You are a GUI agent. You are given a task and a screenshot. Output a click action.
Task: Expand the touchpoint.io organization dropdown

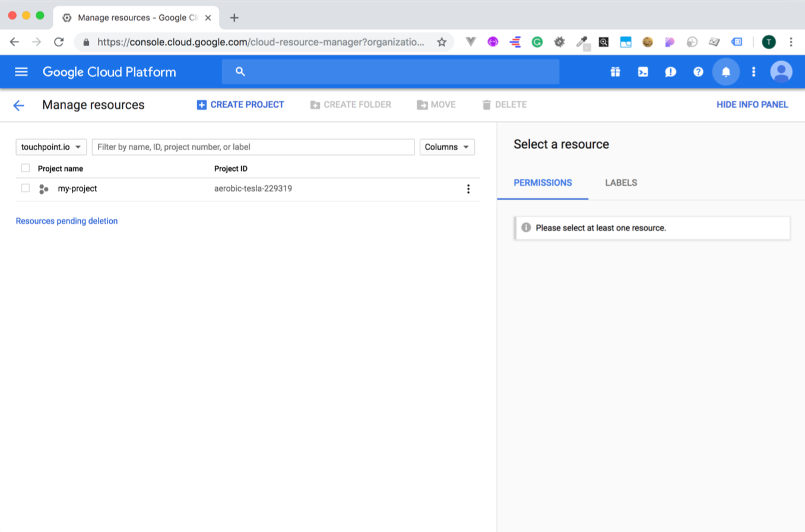[51, 147]
